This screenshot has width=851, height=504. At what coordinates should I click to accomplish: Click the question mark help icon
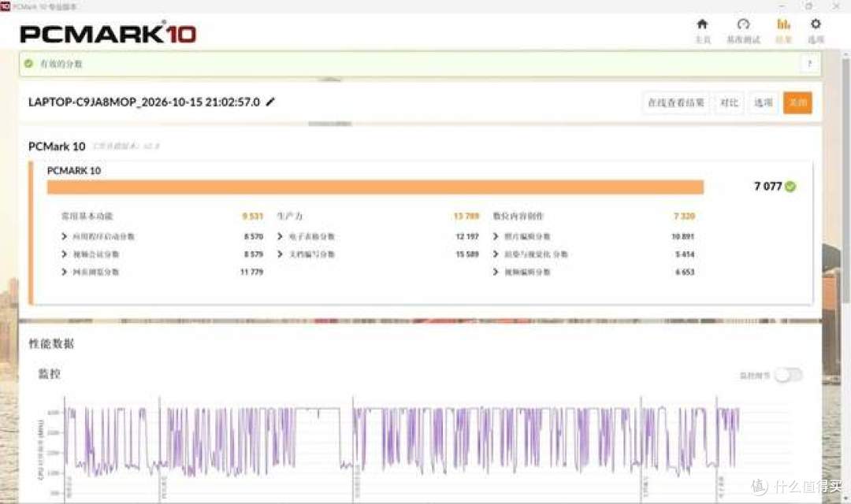pyautogui.click(x=809, y=64)
